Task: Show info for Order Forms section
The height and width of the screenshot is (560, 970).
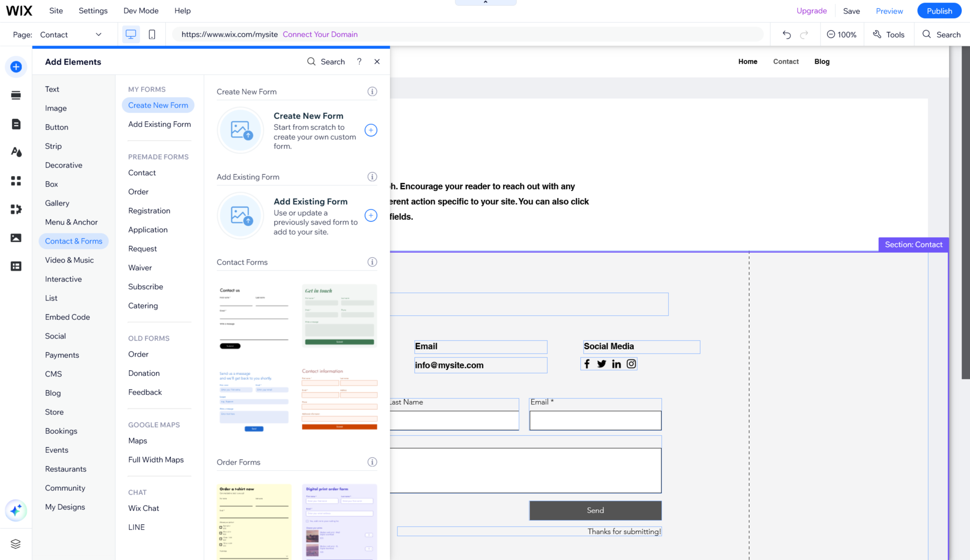Action: 372,462
